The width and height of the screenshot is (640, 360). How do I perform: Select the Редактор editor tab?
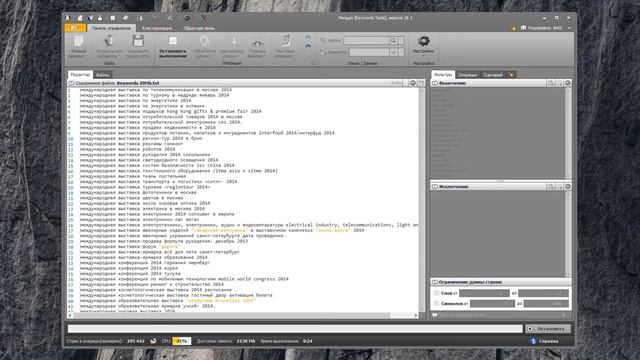click(80, 75)
